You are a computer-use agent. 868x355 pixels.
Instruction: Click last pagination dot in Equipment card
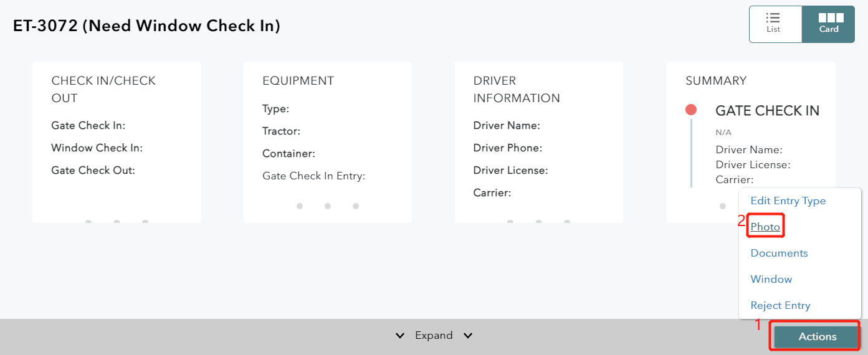click(x=356, y=206)
